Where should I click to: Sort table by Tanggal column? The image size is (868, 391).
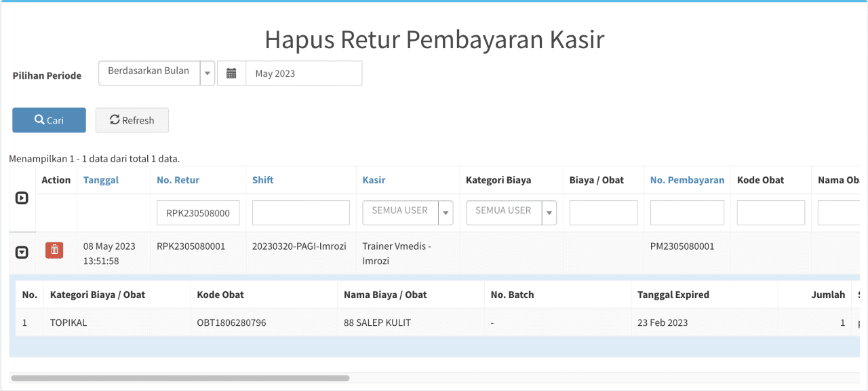click(x=101, y=180)
